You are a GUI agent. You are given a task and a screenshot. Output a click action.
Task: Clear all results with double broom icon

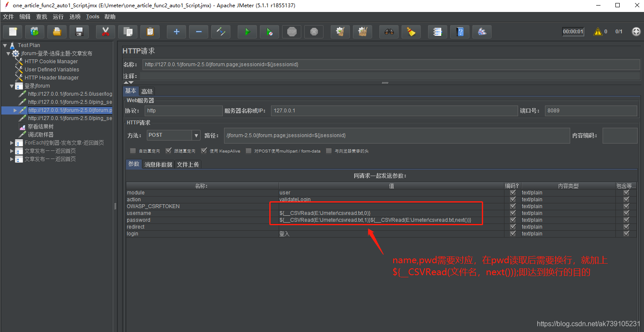click(362, 32)
